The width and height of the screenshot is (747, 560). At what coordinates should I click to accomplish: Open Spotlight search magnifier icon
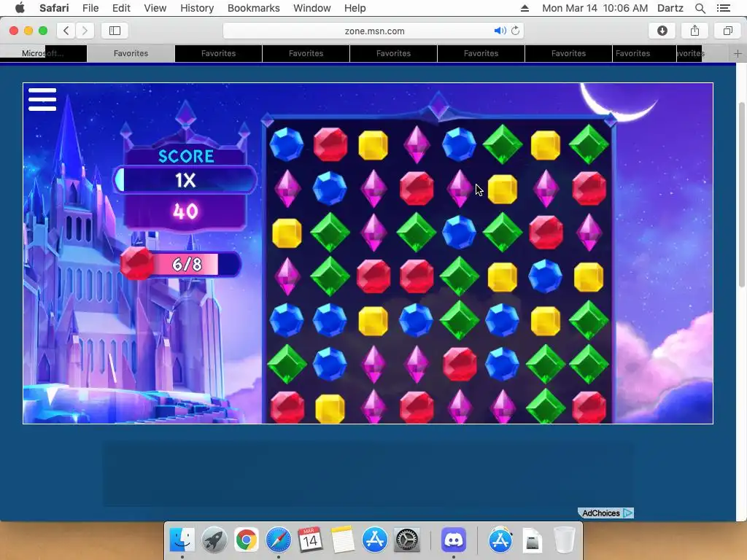(x=700, y=8)
